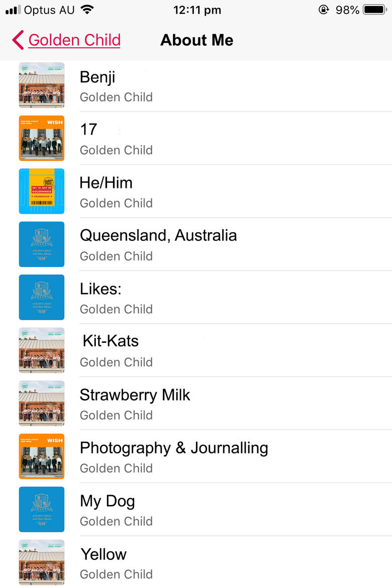
Task: Open orange WISH artwork beside 17
Action: pyautogui.click(x=42, y=138)
